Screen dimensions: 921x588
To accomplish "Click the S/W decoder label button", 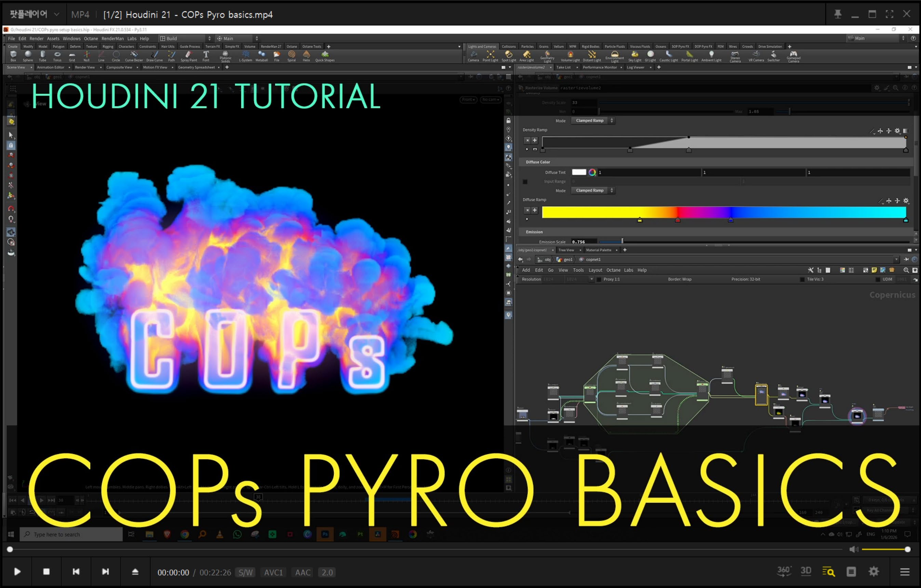I will 246,572.
